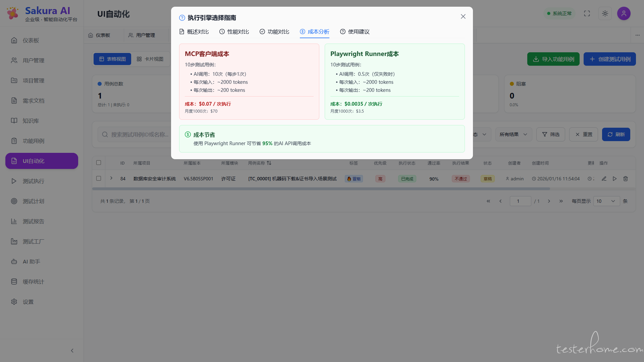Close the execution engine guide dialog
644x362 pixels.
click(x=463, y=16)
